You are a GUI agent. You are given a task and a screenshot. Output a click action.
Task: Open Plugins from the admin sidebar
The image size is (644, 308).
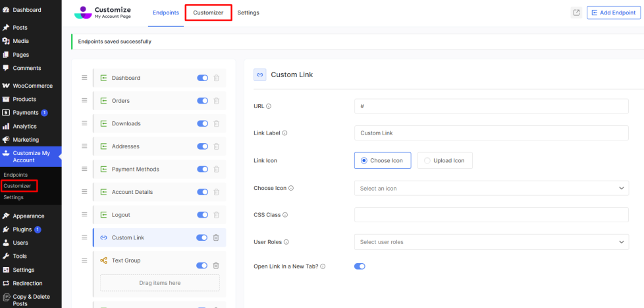[x=23, y=230]
